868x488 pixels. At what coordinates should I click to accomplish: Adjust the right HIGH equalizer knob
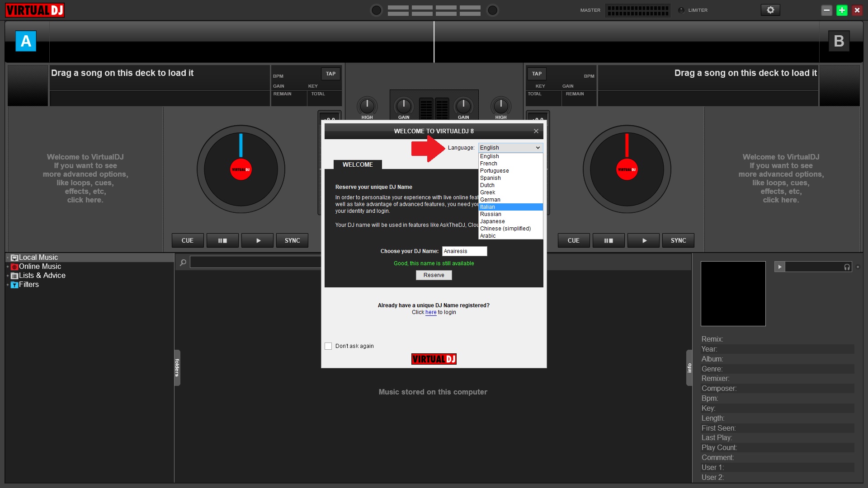tap(501, 106)
